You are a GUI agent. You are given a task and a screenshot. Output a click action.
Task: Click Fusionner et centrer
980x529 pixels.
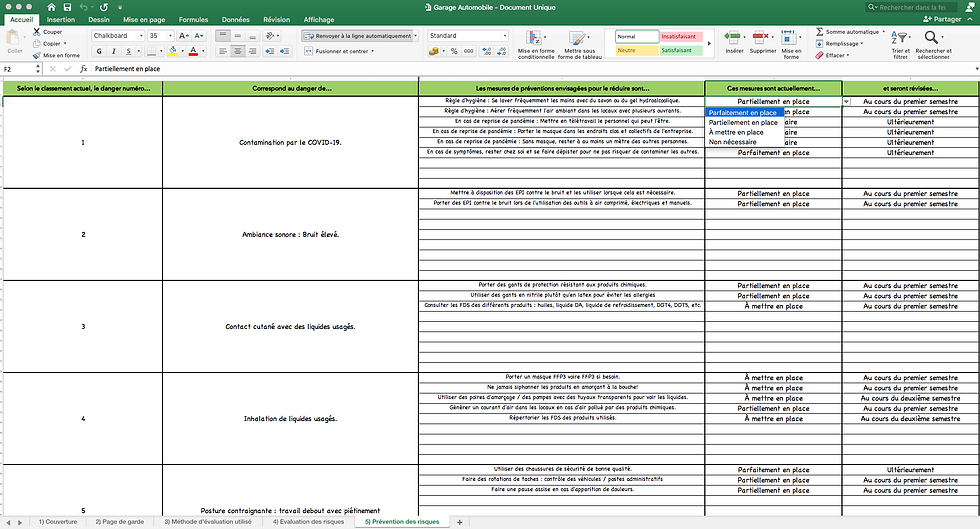click(x=339, y=51)
